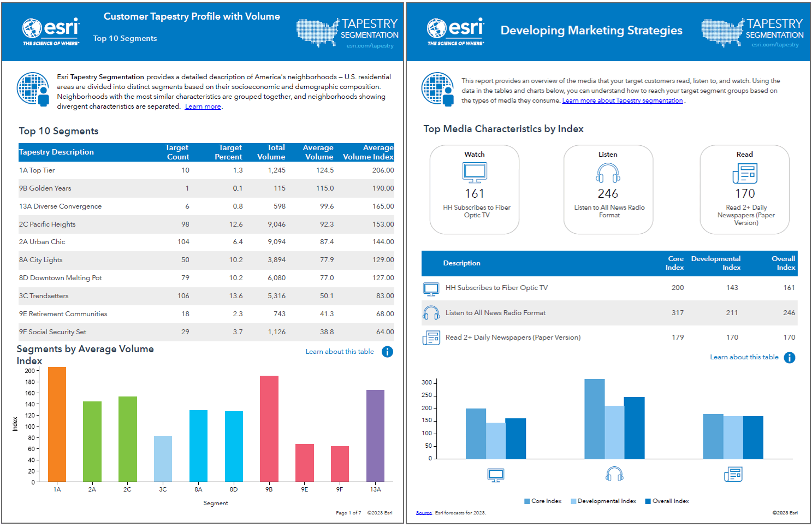Open the Learn more link in the intro paragraph
Image resolution: width=812 pixels, height=527 pixels.
[x=203, y=106]
